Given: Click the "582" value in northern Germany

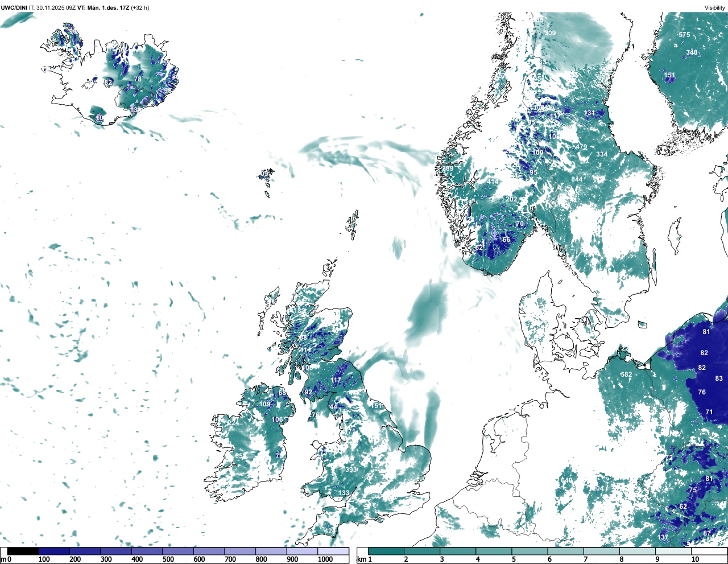Looking at the screenshot, I should coord(626,374).
